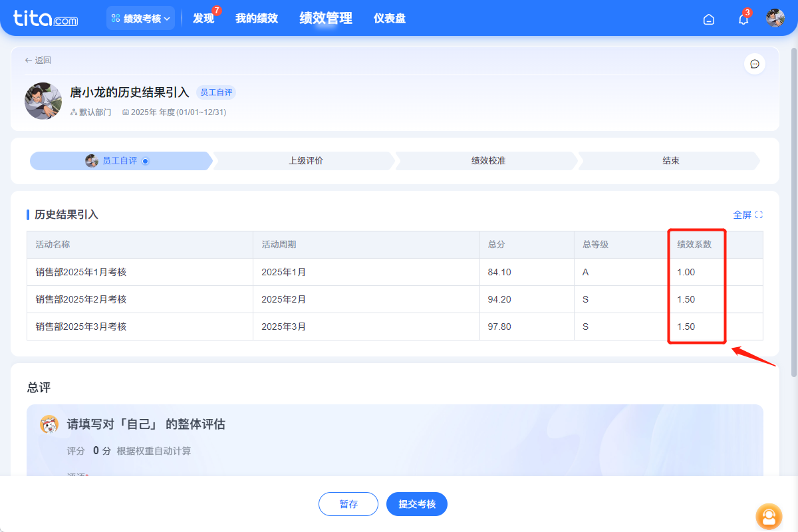This screenshot has height=532, width=798.
Task: Open the tita.com home logo
Action: (x=43, y=18)
